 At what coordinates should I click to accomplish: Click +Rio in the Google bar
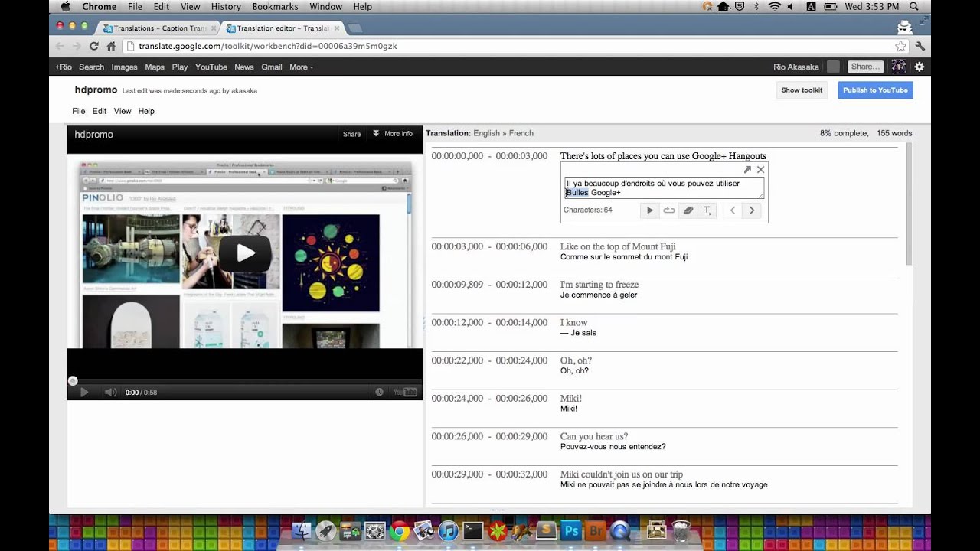pos(63,67)
